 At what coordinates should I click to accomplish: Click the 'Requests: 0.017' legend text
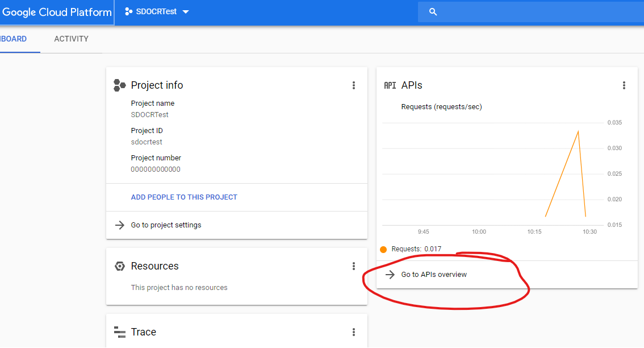(x=416, y=249)
